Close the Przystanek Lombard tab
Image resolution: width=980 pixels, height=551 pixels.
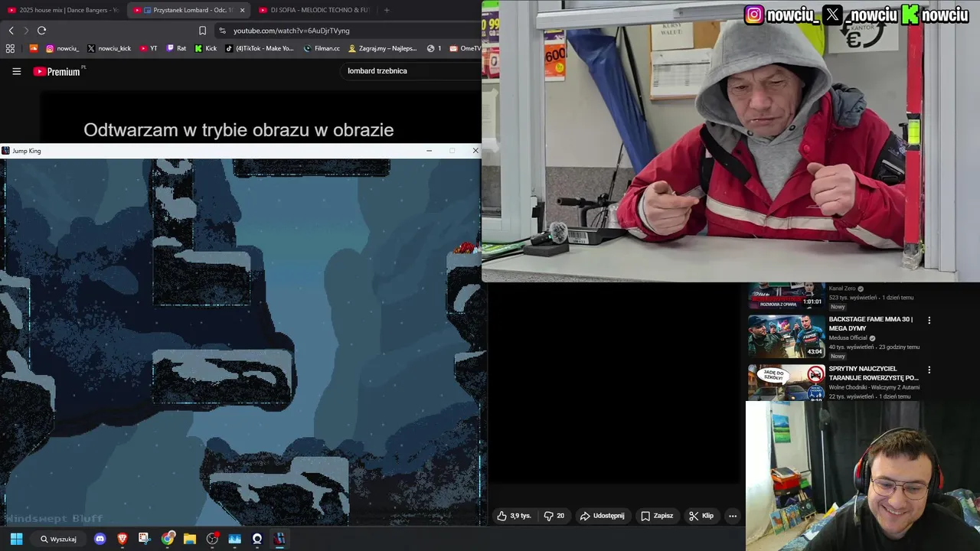[x=243, y=10]
